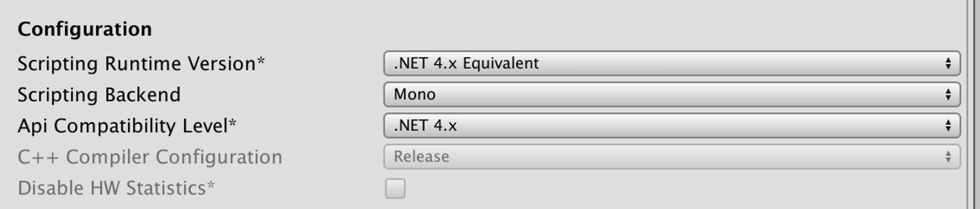980x209 pixels.
Task: Click the arrows on the .NET 4.x Equivalent dropdown
Action: point(948,63)
